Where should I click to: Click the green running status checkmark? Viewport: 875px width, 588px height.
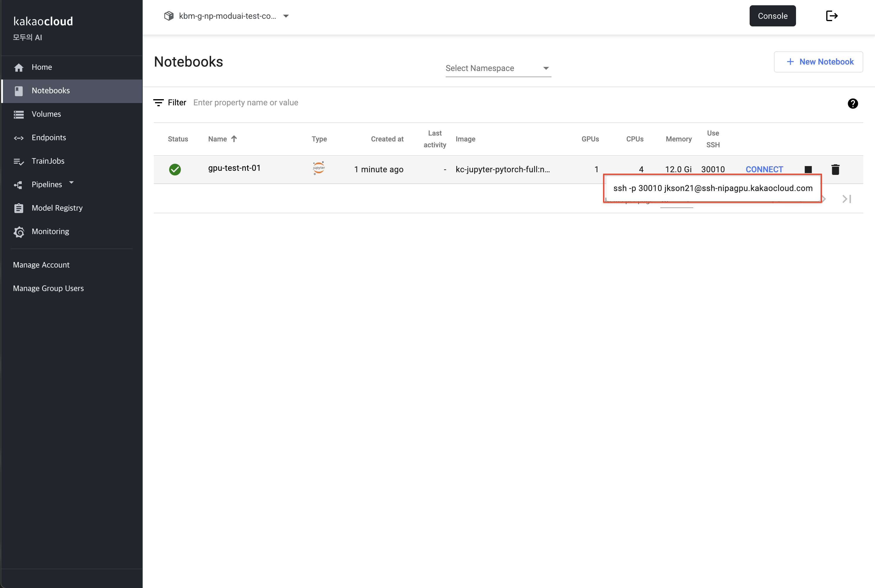tap(175, 170)
